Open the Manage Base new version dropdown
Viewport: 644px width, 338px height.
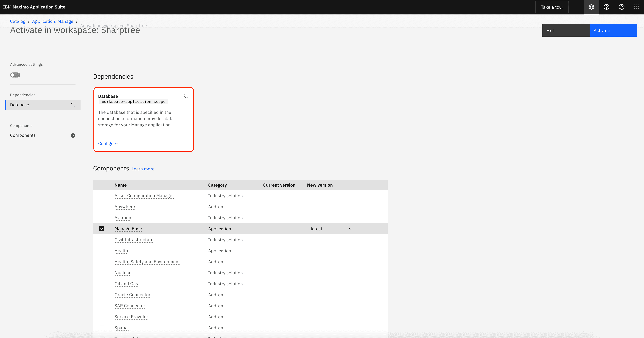click(331, 229)
